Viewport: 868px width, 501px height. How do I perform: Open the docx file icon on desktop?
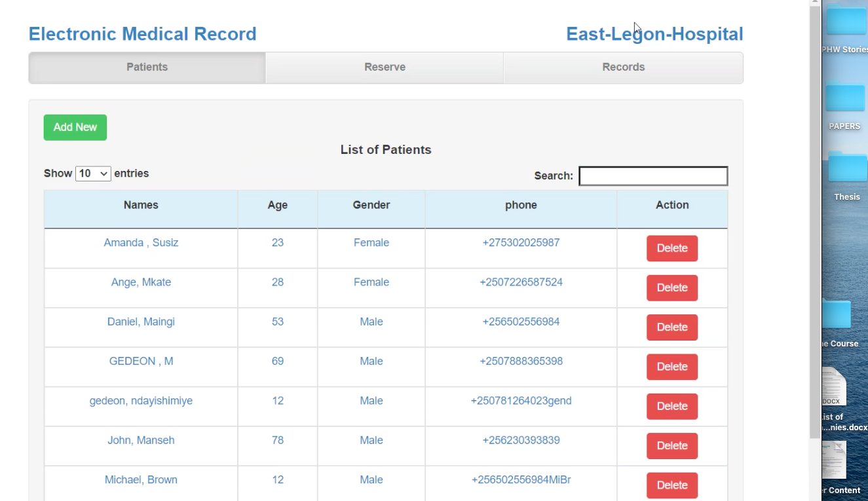point(834,386)
